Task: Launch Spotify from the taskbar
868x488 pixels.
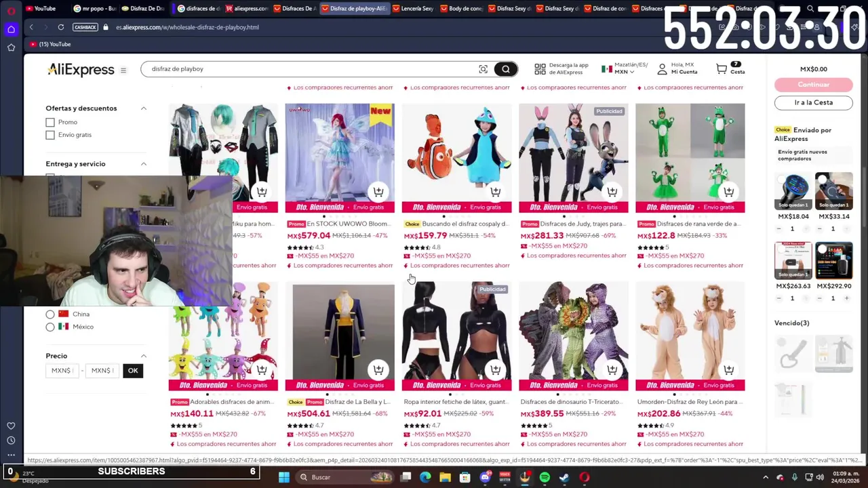Action: coord(545,477)
